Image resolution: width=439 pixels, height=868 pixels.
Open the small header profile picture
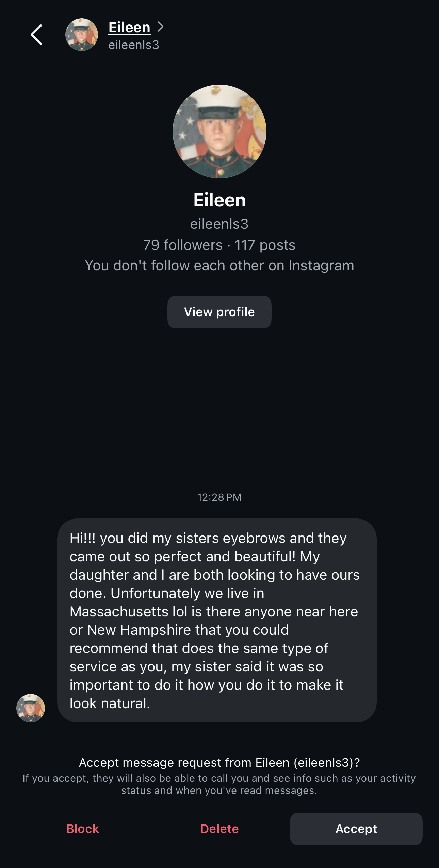[82, 35]
